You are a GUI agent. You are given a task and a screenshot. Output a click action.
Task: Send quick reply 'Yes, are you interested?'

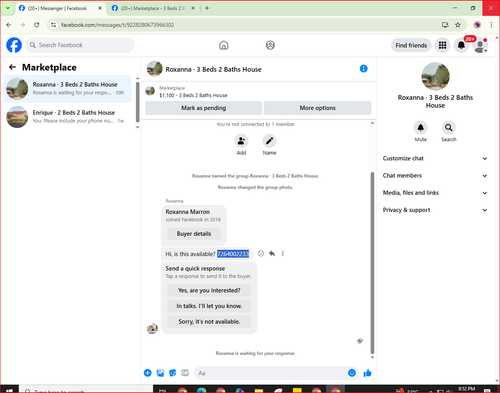pos(209,290)
